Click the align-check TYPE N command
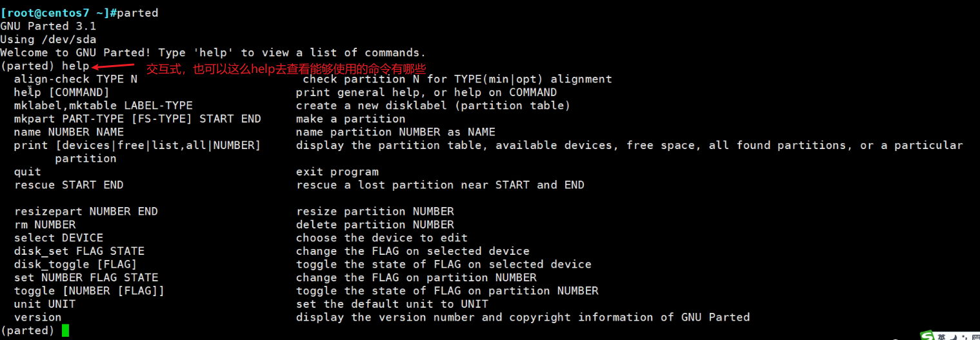Image resolution: width=980 pixels, height=340 pixels. pos(75,79)
